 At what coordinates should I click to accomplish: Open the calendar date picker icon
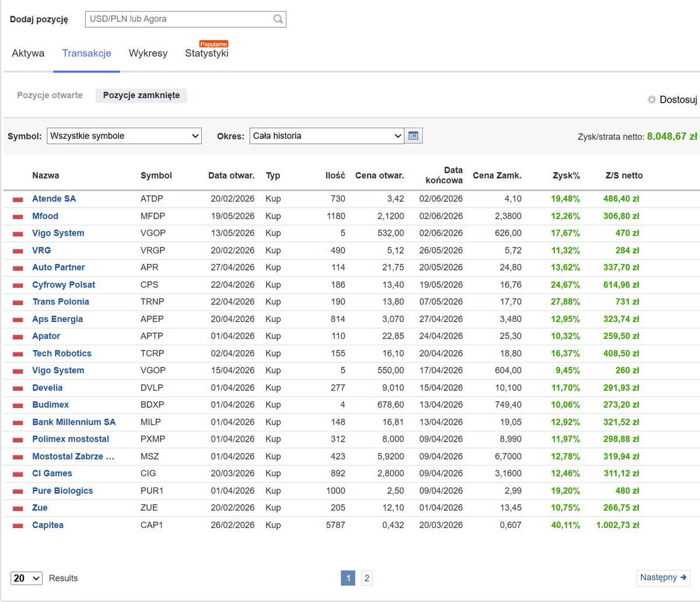(414, 136)
